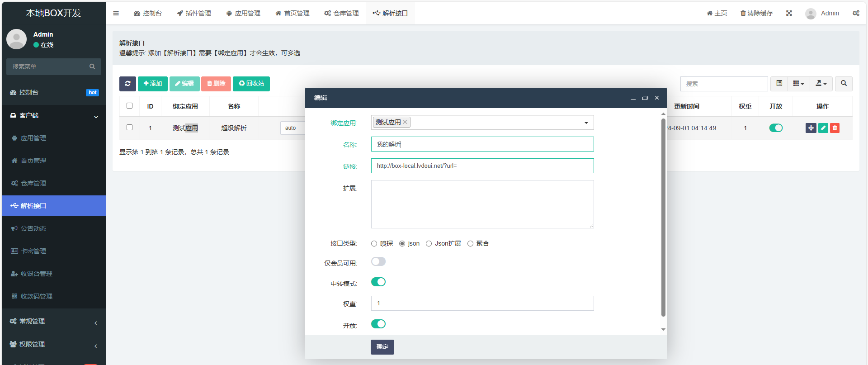Switch to the 解析接口 tab

[x=390, y=13]
